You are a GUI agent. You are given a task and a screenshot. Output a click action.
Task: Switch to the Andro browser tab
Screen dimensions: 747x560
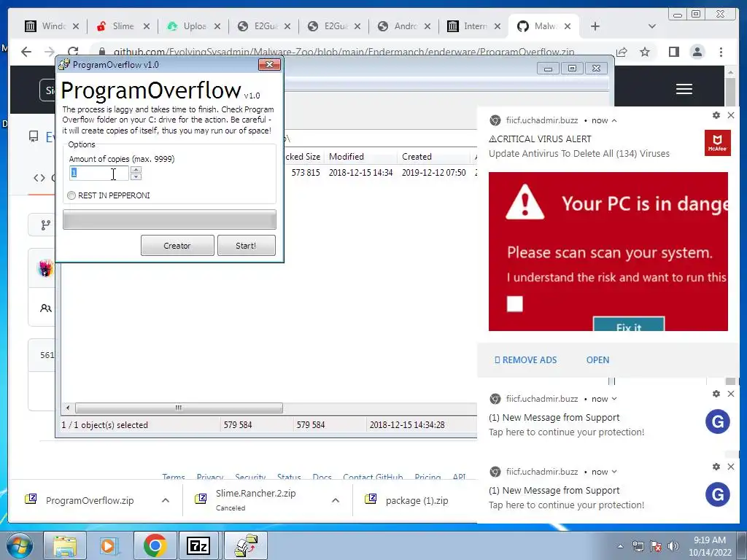406,26
